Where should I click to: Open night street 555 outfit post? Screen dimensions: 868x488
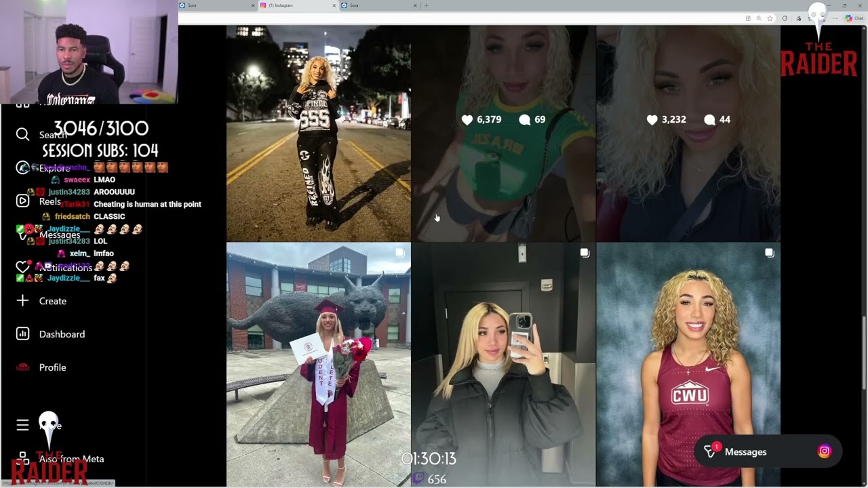319,133
